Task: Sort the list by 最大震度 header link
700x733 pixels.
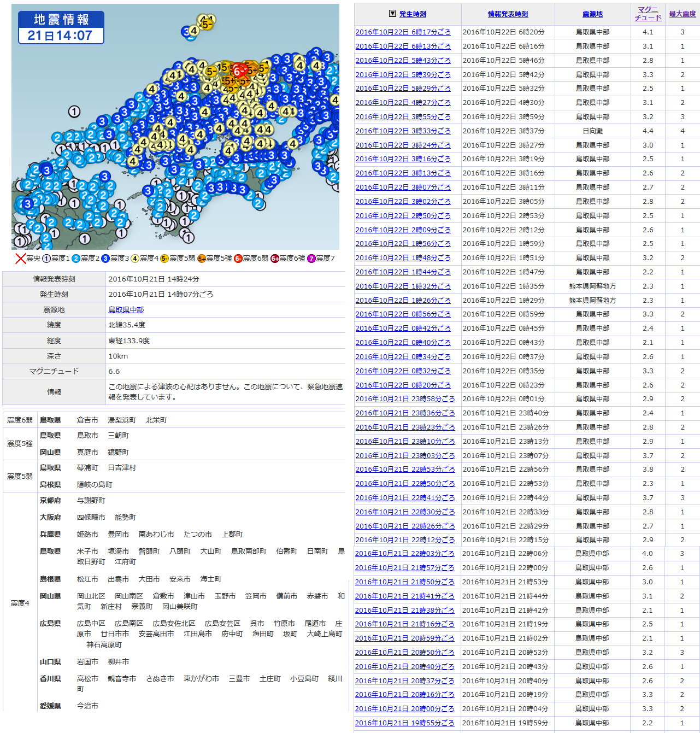Action: click(x=683, y=14)
